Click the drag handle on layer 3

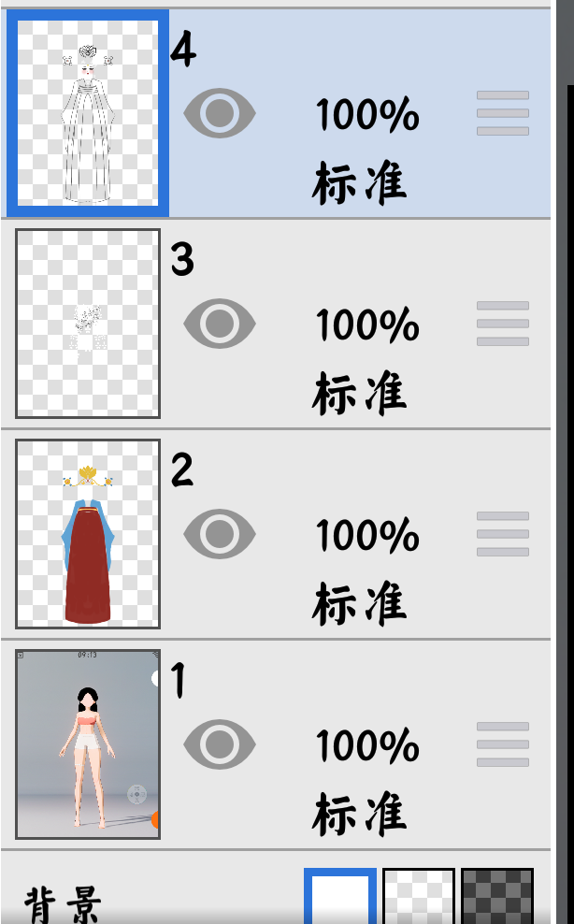click(x=503, y=324)
